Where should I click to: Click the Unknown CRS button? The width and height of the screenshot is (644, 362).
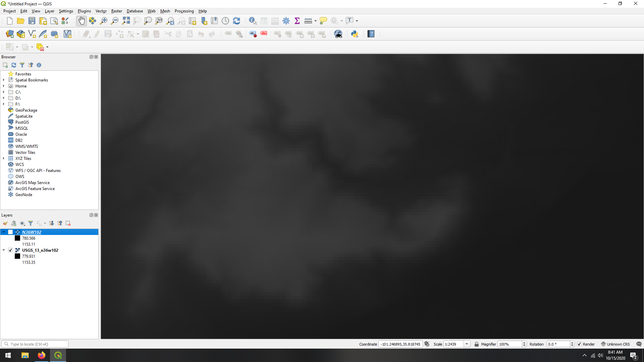615,344
